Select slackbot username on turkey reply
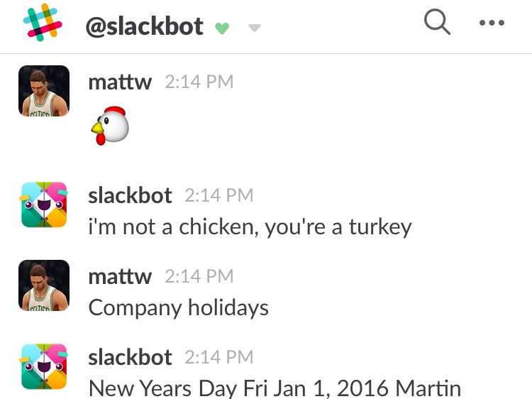 [130, 195]
